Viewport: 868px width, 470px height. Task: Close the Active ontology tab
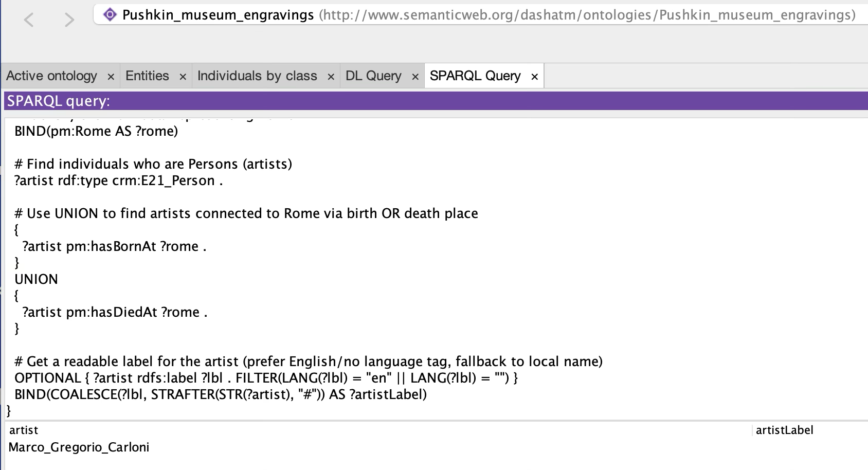pyautogui.click(x=111, y=77)
